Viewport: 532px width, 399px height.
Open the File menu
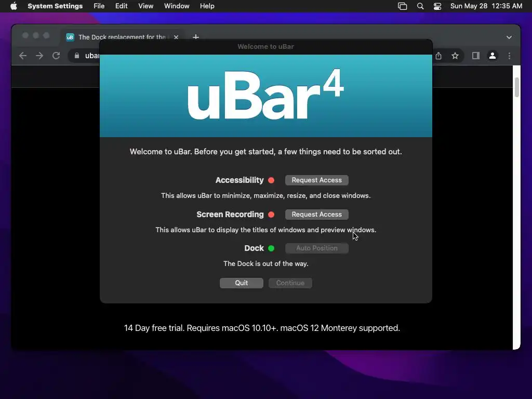tap(99, 6)
